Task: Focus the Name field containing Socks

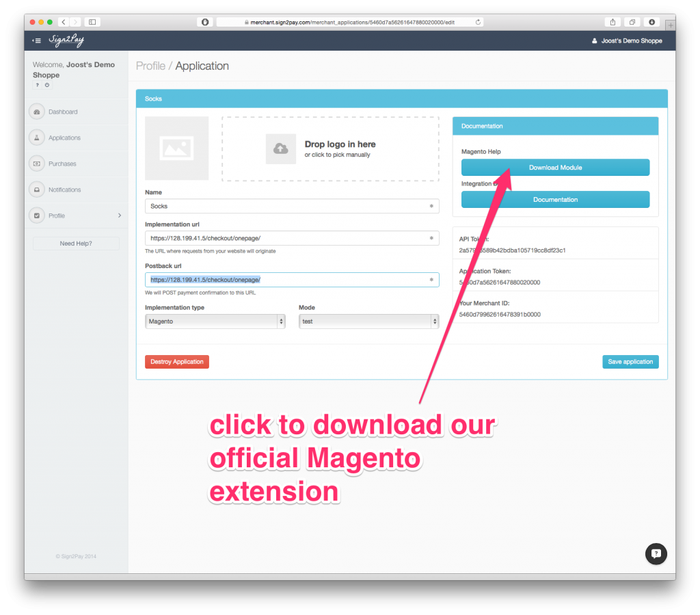Action: tap(292, 207)
